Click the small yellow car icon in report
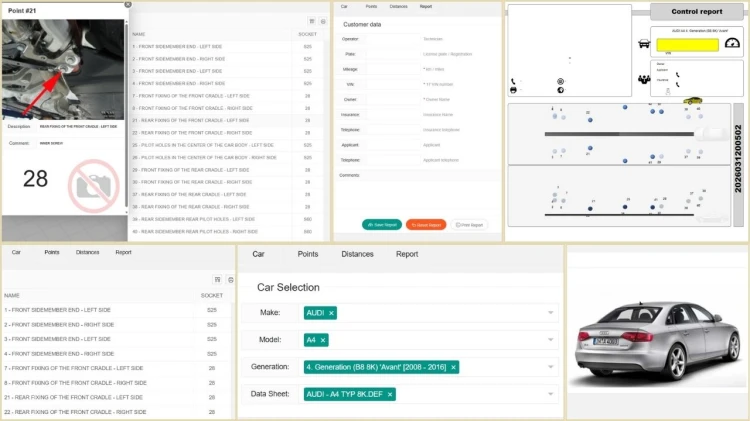This screenshot has height=421, width=750. tap(692, 100)
